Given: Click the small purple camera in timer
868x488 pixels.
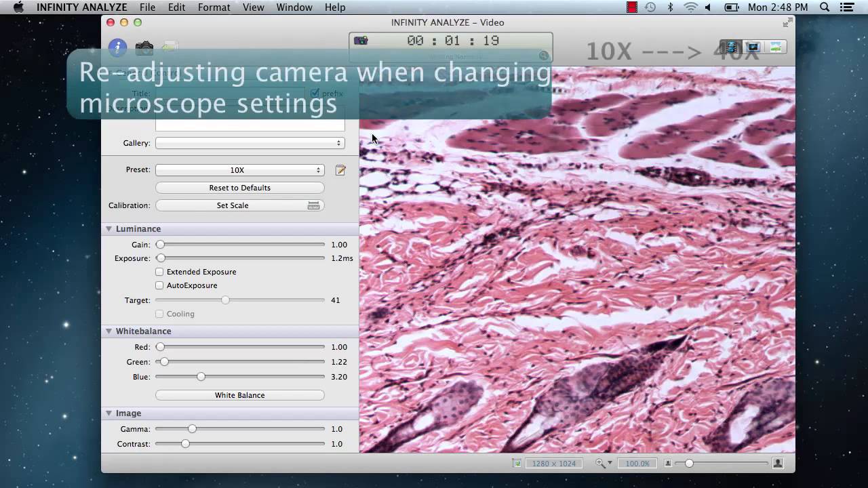Looking at the screenshot, I should point(361,41).
